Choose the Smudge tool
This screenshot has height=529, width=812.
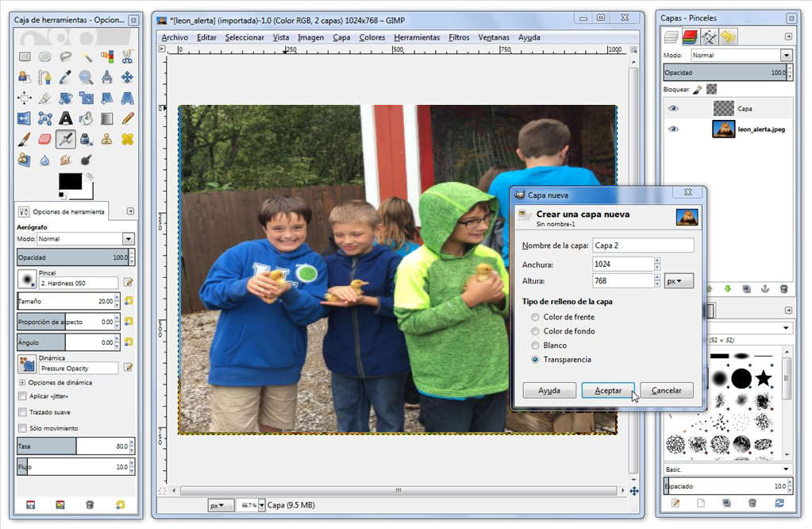click(65, 160)
